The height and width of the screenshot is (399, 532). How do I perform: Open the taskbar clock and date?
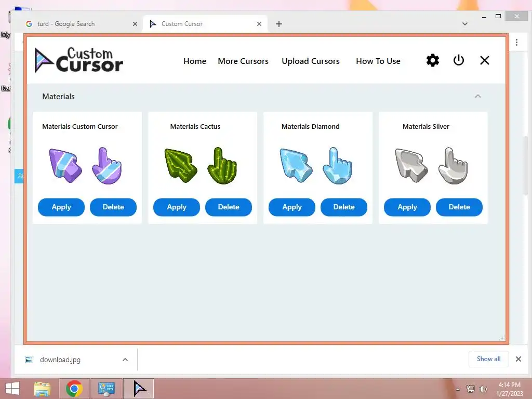click(x=510, y=389)
